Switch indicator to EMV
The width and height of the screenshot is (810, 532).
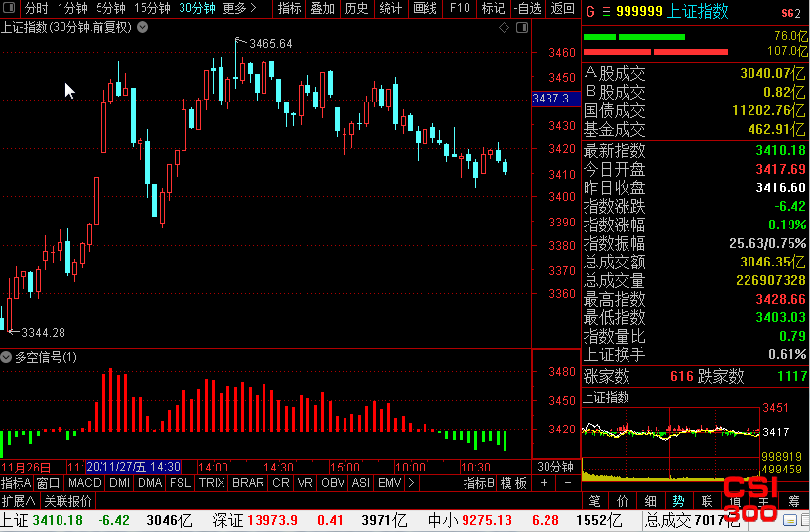coord(389,483)
